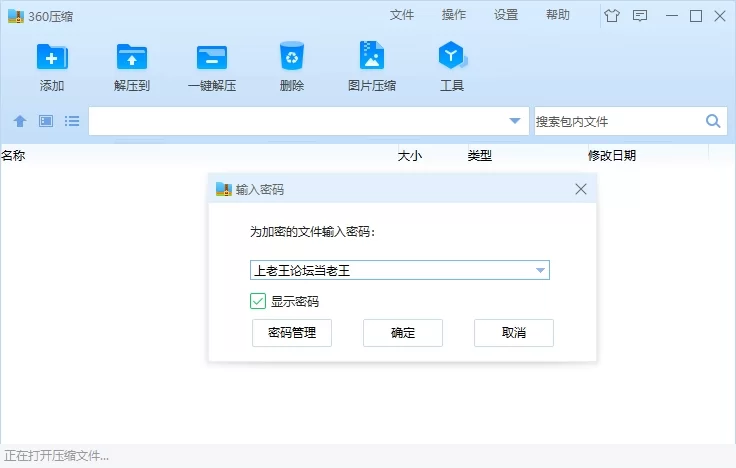Screen dimensions: 736x468
Task: Open the skin (shirt) icon in title bar
Action: click(612, 15)
